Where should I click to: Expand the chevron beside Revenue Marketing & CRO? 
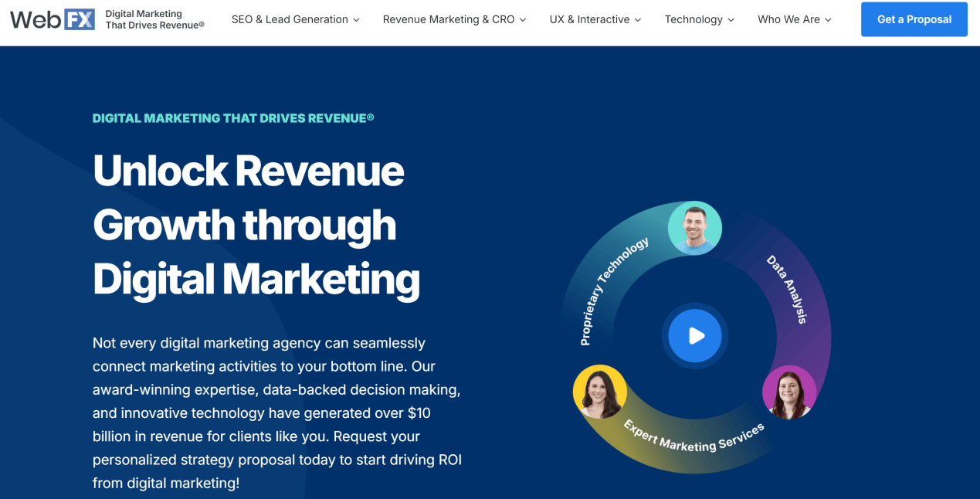coord(523,20)
